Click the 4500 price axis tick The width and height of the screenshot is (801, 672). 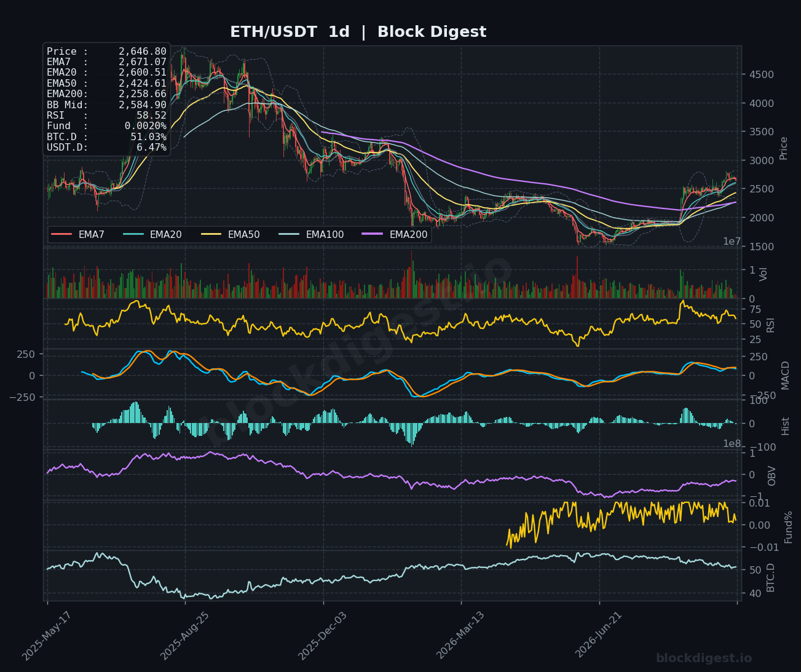click(762, 75)
